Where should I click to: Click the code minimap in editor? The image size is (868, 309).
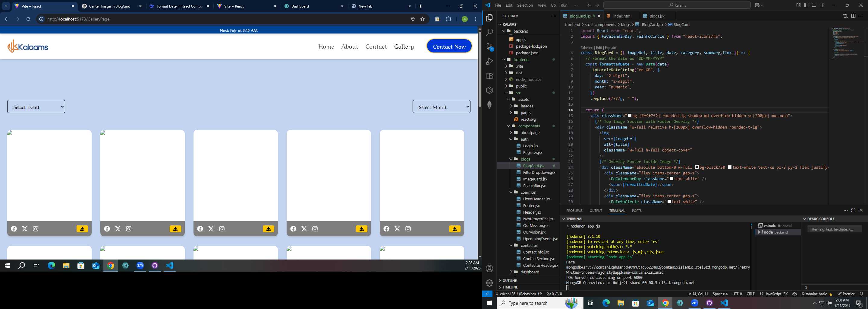pyautogui.click(x=845, y=44)
